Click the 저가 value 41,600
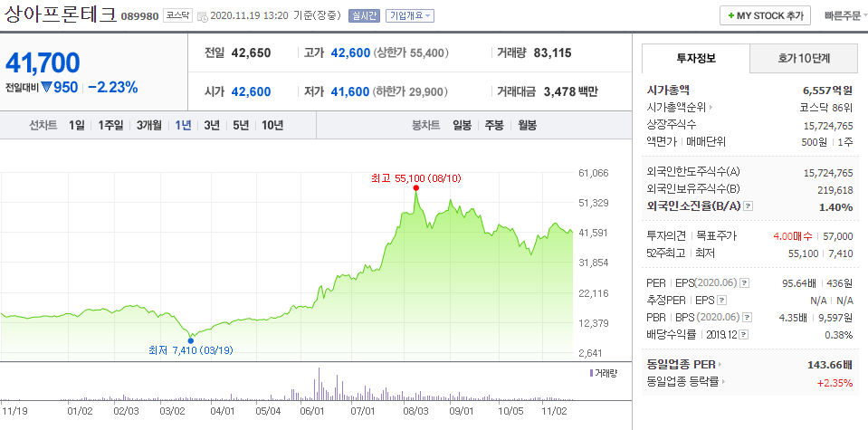This screenshot has width=868, height=430. point(350,91)
